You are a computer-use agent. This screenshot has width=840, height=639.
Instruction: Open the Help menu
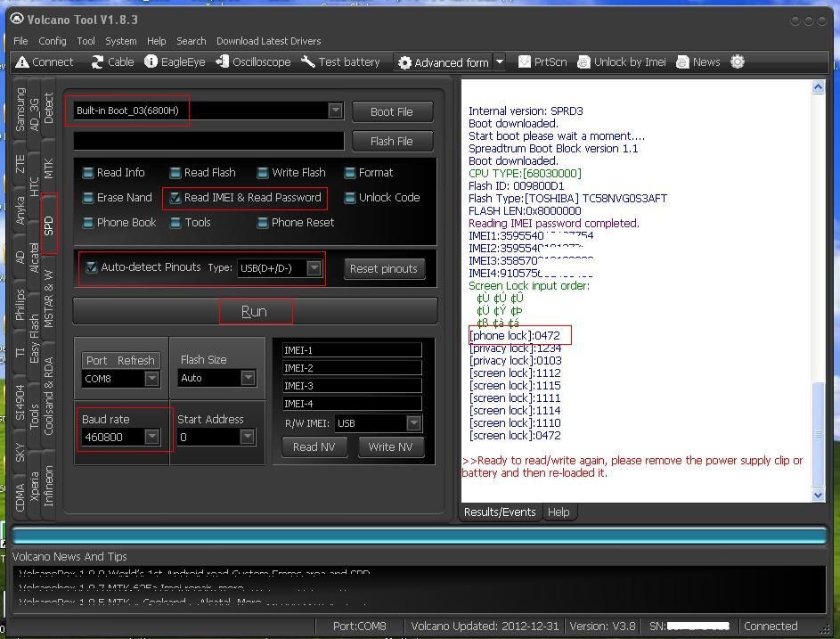click(x=157, y=41)
